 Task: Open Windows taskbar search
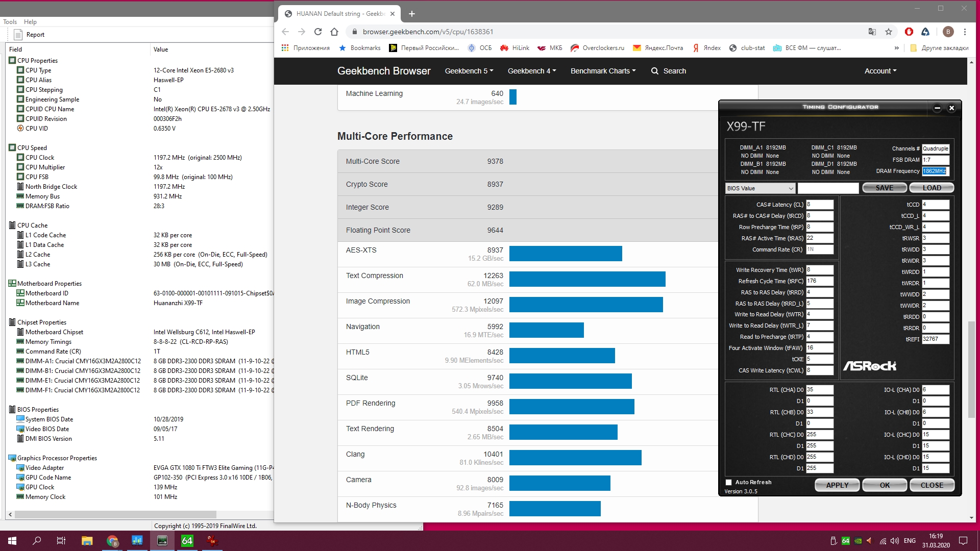37,541
